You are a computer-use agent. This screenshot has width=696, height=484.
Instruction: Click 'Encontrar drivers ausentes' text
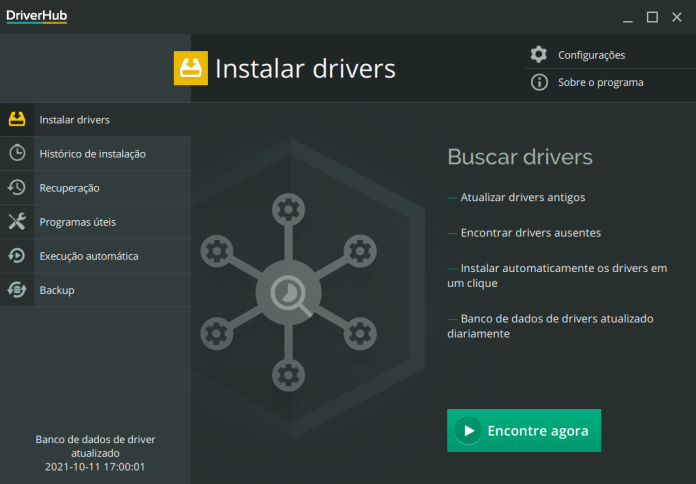pos(531,233)
